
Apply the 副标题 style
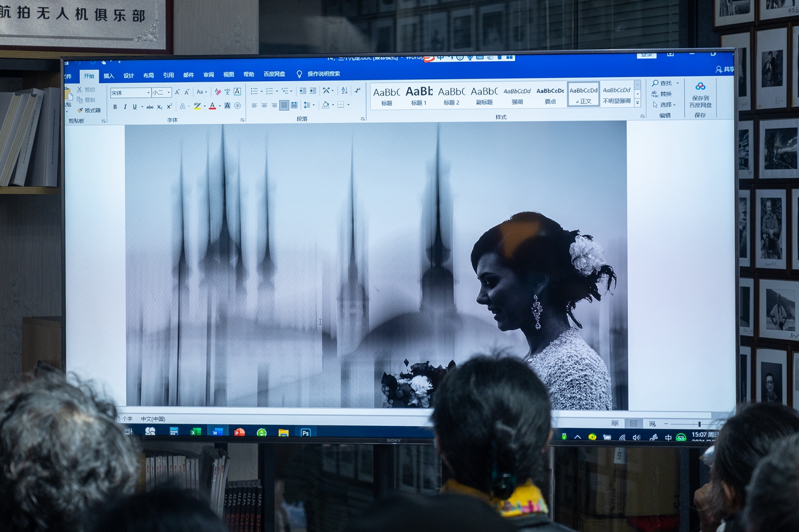coord(484,95)
